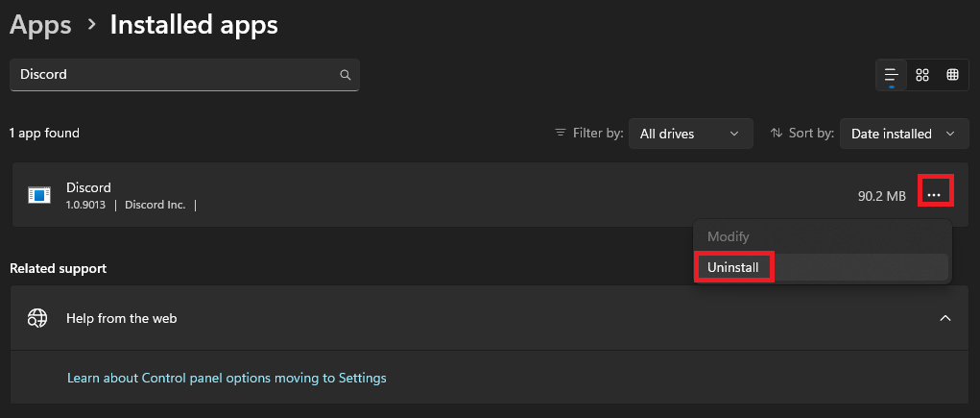The height and width of the screenshot is (418, 980).
Task: Click the globe Help from web icon
Action: click(37, 318)
